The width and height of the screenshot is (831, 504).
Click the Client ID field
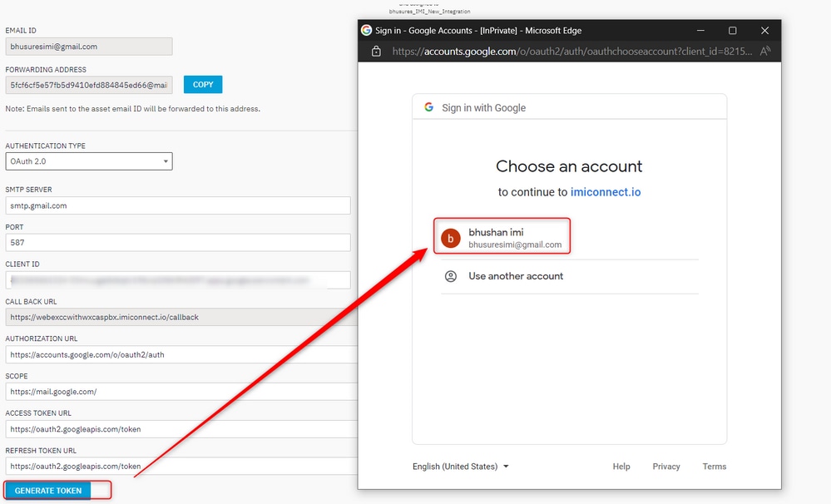click(178, 279)
